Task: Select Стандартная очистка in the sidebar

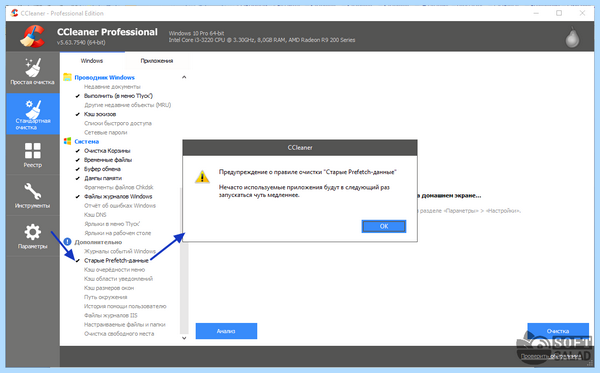Action: pos(33,114)
